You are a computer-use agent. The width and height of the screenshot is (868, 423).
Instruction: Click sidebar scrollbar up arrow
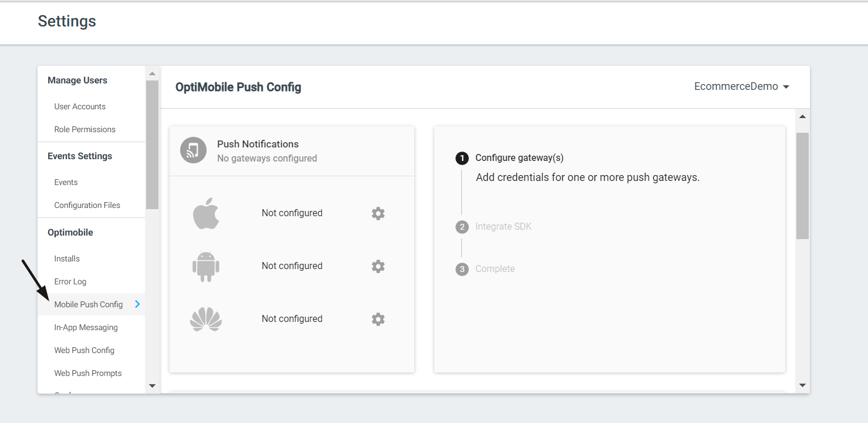[152, 73]
